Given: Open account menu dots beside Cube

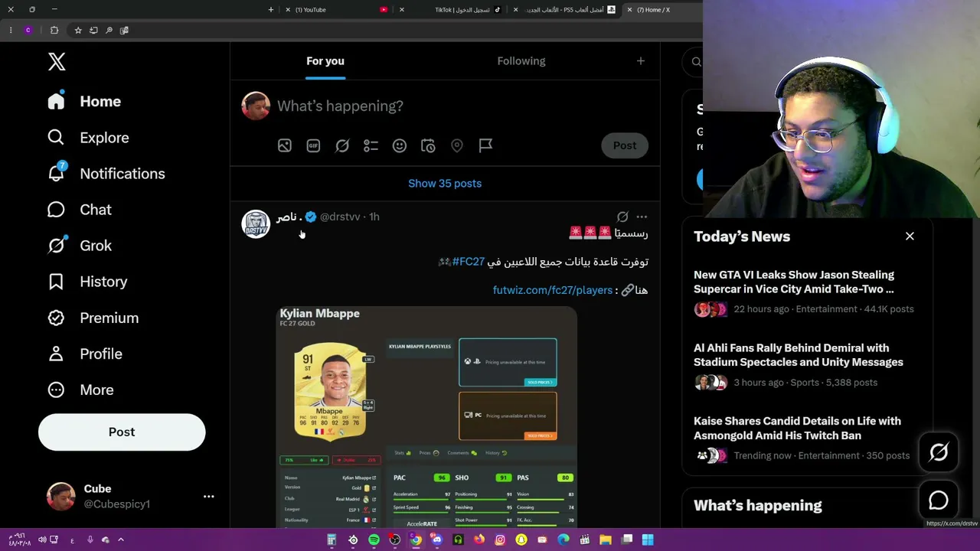Looking at the screenshot, I should pos(208,497).
